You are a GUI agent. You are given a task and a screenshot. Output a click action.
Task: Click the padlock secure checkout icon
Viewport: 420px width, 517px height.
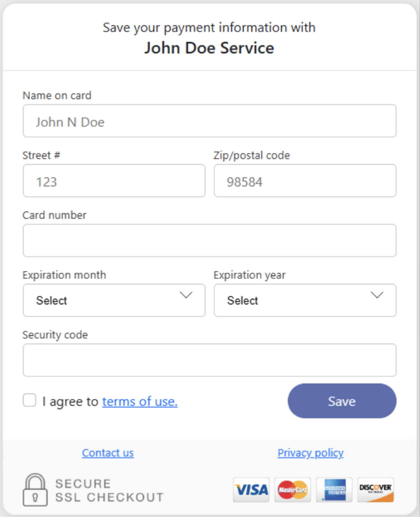pos(35,490)
